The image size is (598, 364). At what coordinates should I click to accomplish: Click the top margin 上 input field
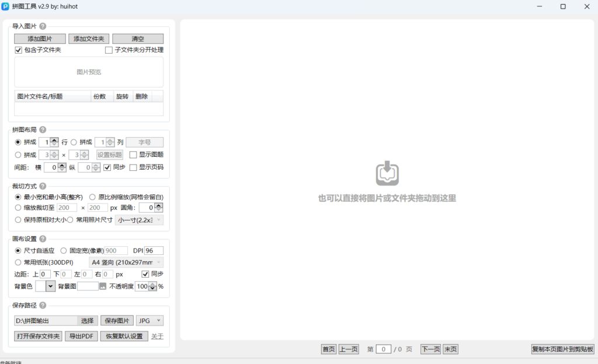(x=45, y=274)
